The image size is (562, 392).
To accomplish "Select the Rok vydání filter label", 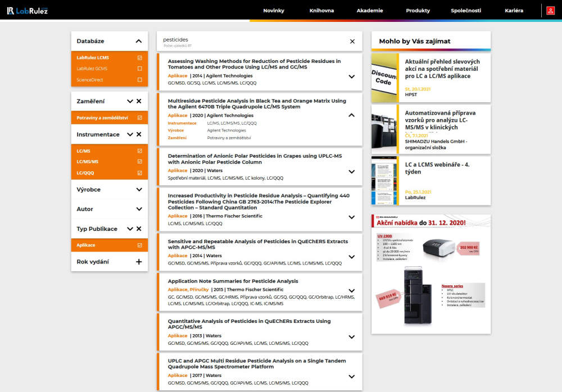I will click(x=93, y=262).
